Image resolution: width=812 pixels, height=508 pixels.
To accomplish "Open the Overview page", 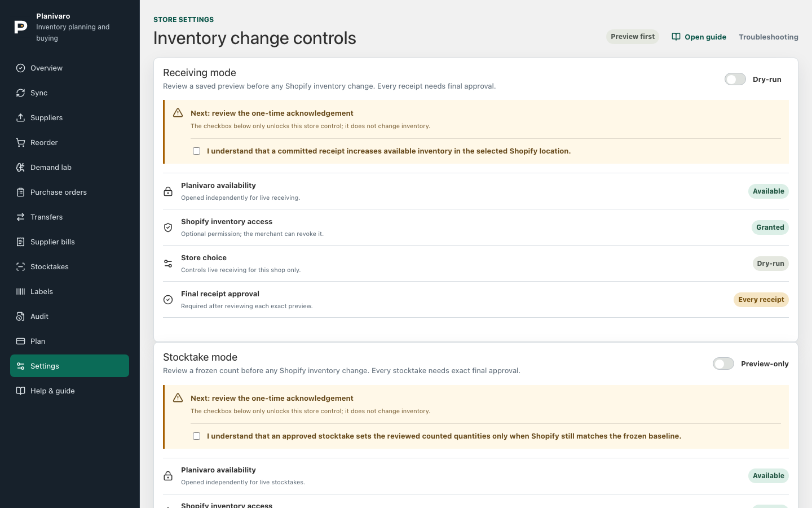I will [x=69, y=68].
